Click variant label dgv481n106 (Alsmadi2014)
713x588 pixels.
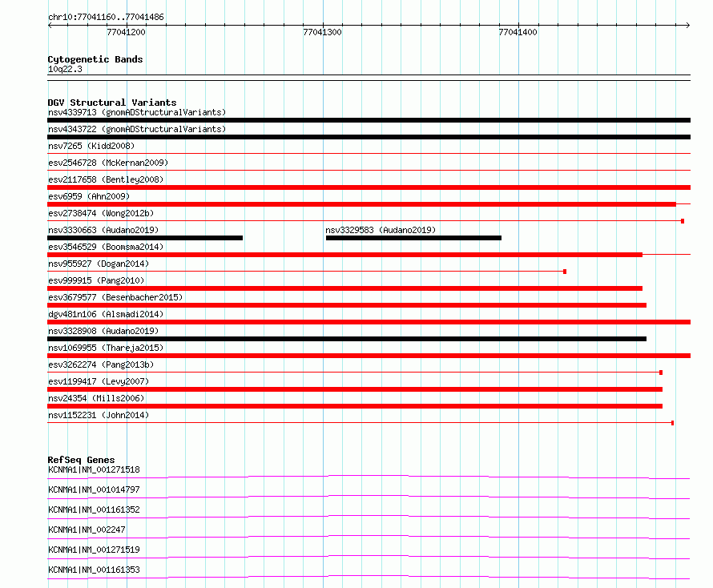tap(106, 314)
